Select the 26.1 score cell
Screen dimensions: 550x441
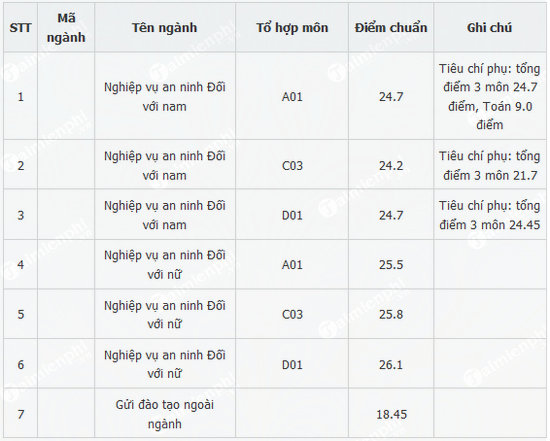tap(391, 364)
